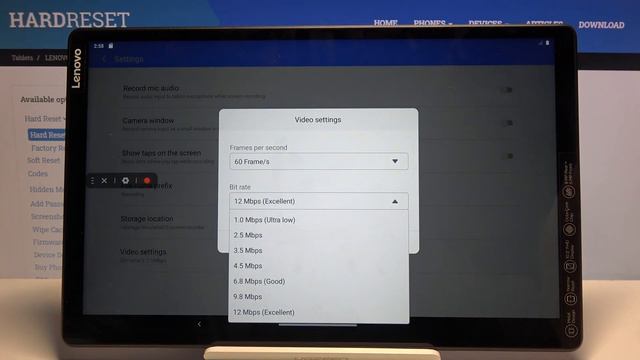This screenshot has width=640, height=360.
Task: Open Codes link in website sidebar
Action: [x=38, y=173]
